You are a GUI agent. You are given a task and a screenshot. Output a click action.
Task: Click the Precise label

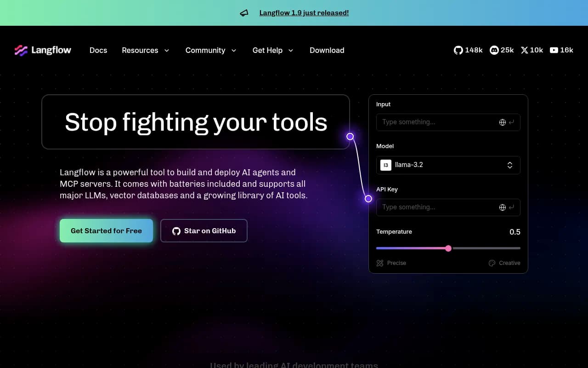tap(396, 263)
